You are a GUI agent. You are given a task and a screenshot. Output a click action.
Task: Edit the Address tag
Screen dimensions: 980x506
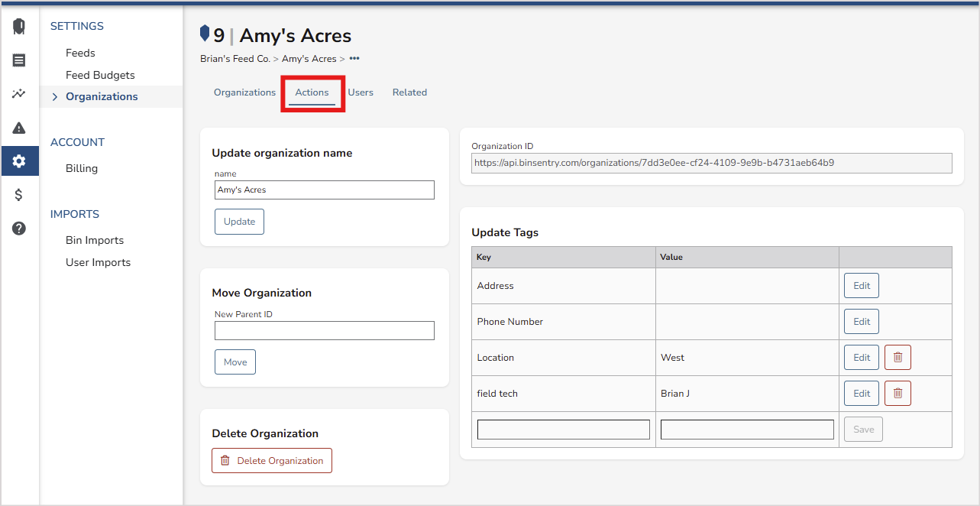862,285
